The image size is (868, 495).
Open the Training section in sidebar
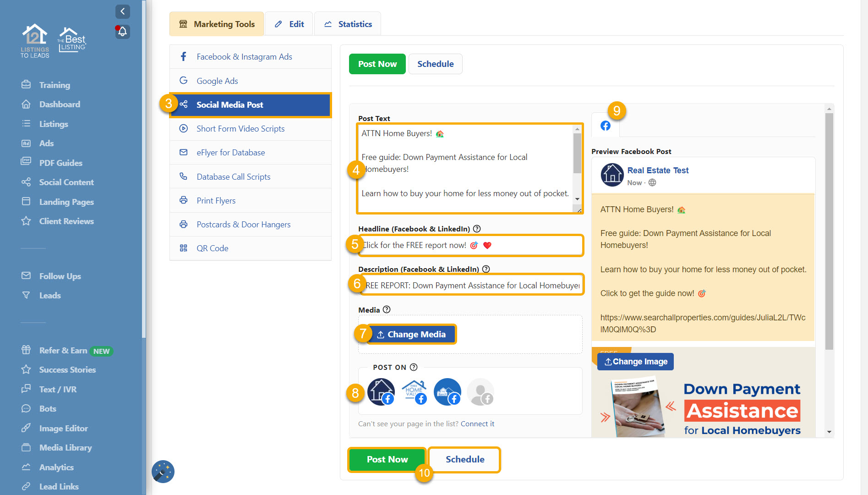55,85
